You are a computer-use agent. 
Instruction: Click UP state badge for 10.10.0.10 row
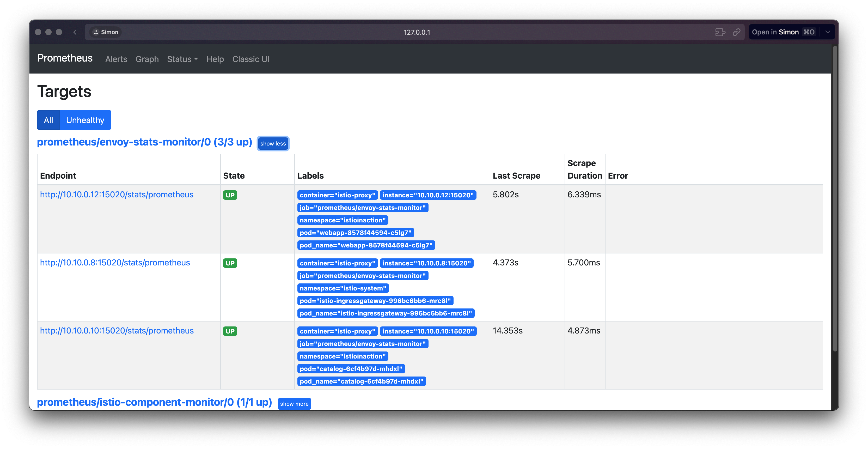230,331
